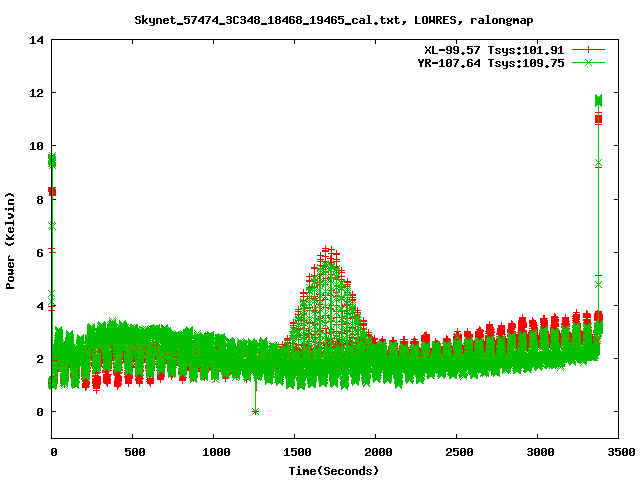Click the y-axis tick label 8
Image resolution: width=640 pixels, height=480 pixels.
pyautogui.click(x=40, y=200)
